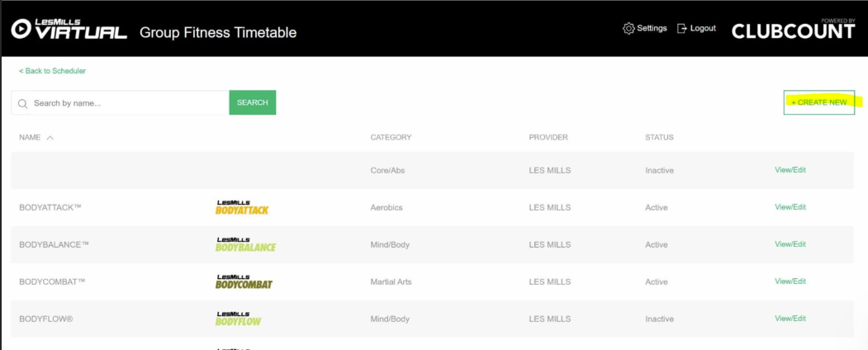The width and height of the screenshot is (868, 350).
Task: Open Settings via the gear icon
Action: [628, 29]
